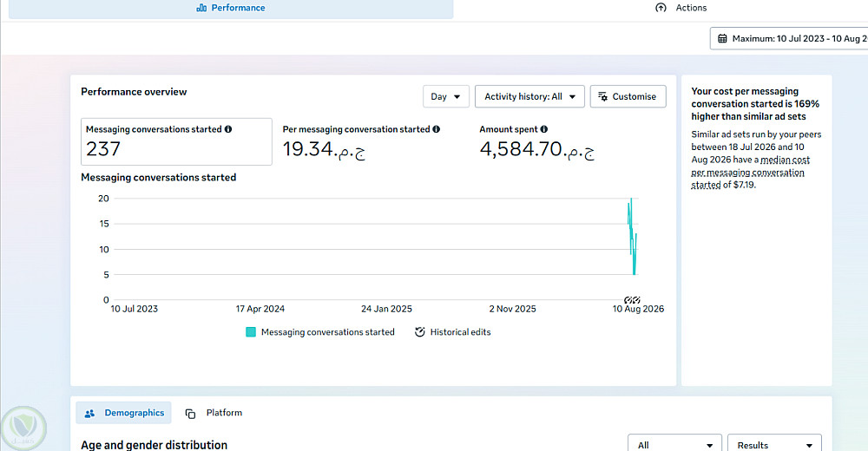Click the Actions arrow icon
This screenshot has width=868, height=451.
[661, 8]
